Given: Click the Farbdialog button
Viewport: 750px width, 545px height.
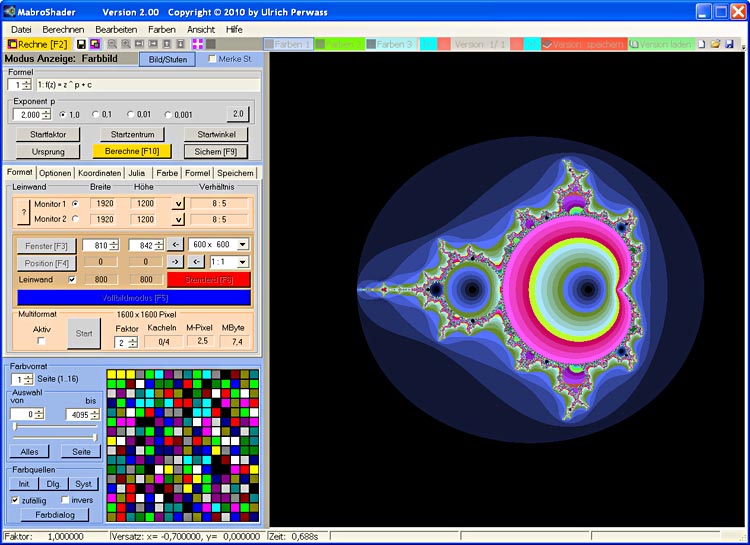Looking at the screenshot, I should 54,515.
